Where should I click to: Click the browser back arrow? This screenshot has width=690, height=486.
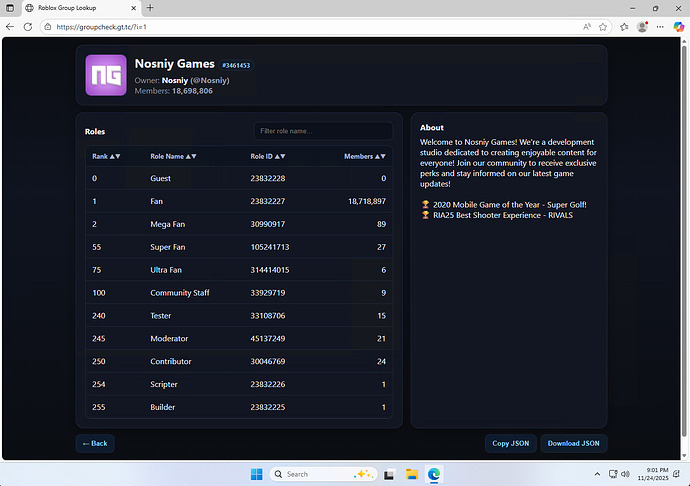coord(10,27)
